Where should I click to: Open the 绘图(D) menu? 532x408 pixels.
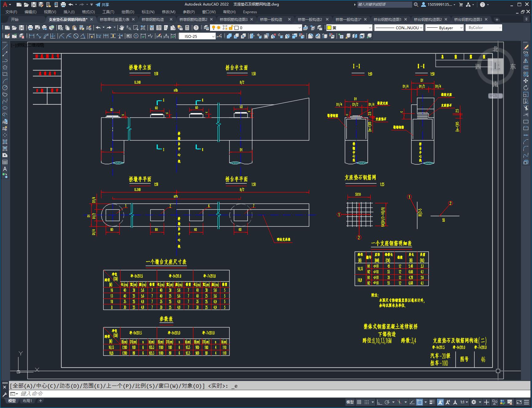(128, 12)
